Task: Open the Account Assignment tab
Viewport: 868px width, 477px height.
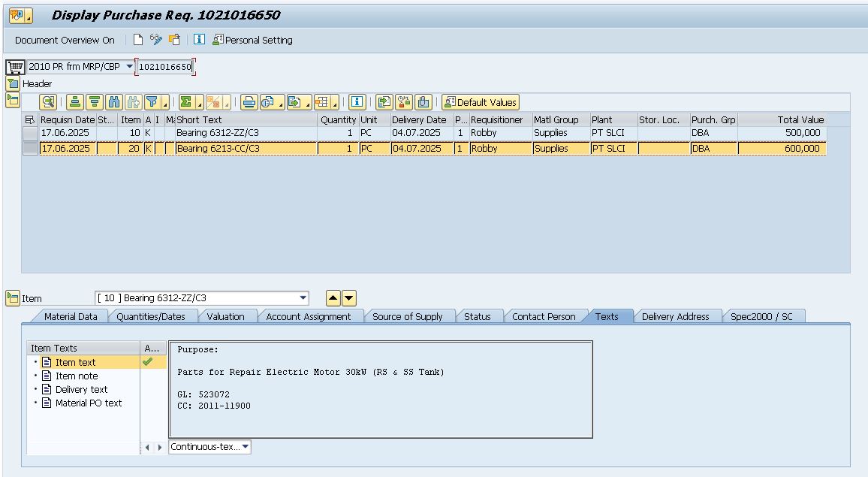Action: click(x=309, y=316)
